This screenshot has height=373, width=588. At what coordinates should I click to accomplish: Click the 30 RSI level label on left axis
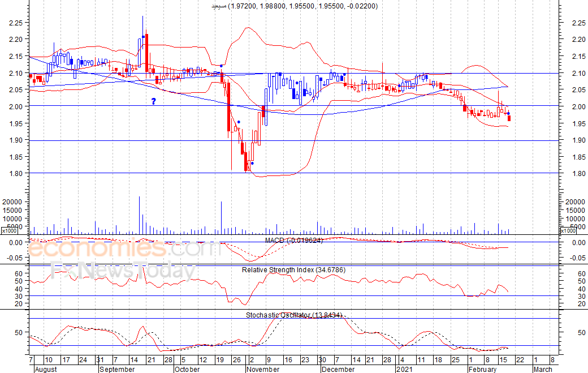pos(19,297)
